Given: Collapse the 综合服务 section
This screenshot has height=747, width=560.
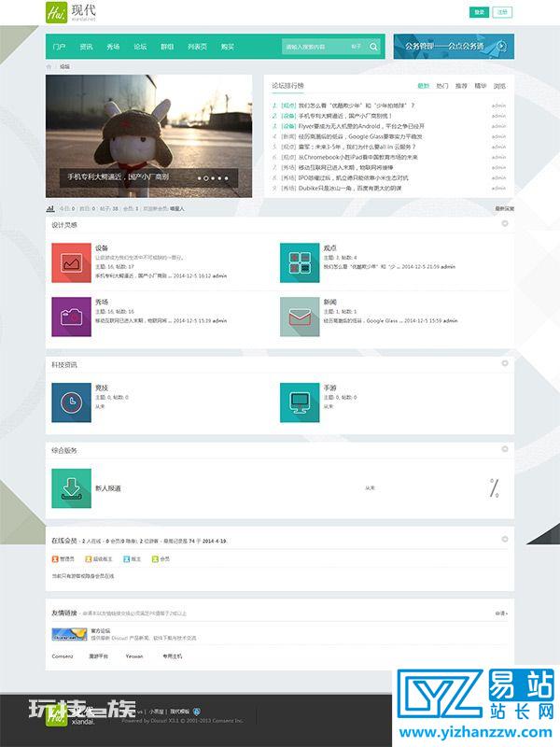Looking at the screenshot, I should point(505,449).
